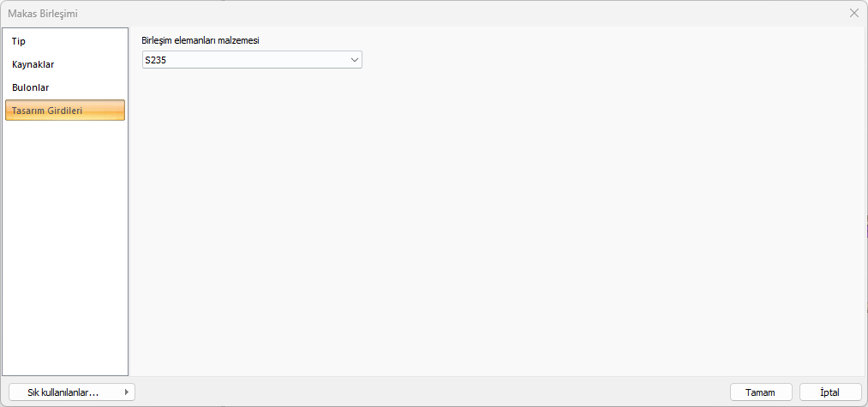Image resolution: width=868 pixels, height=407 pixels.
Task: Click the word Tip in the category list
Action: 19,41
